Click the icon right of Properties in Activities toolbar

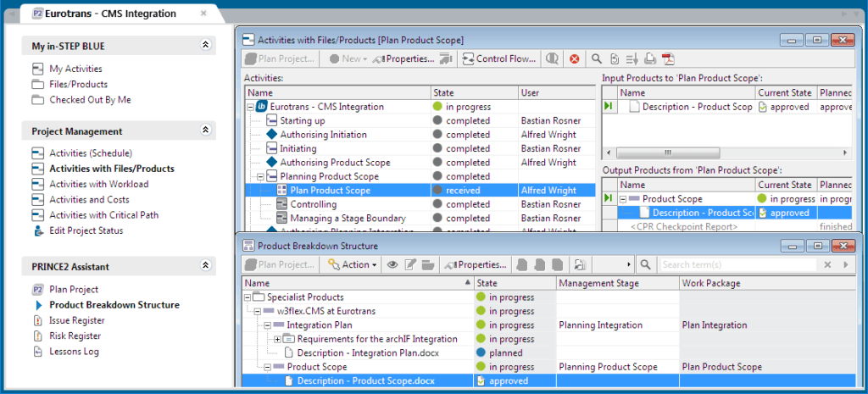(x=445, y=58)
